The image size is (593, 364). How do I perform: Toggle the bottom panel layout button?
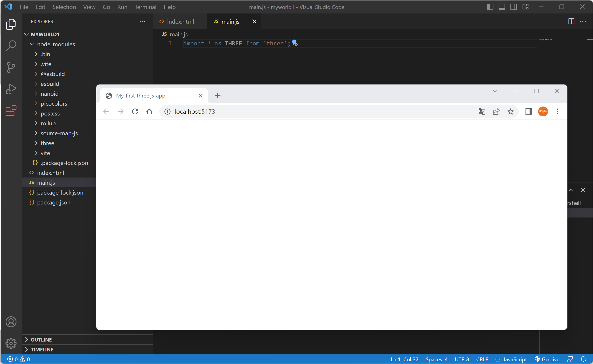coord(502,7)
